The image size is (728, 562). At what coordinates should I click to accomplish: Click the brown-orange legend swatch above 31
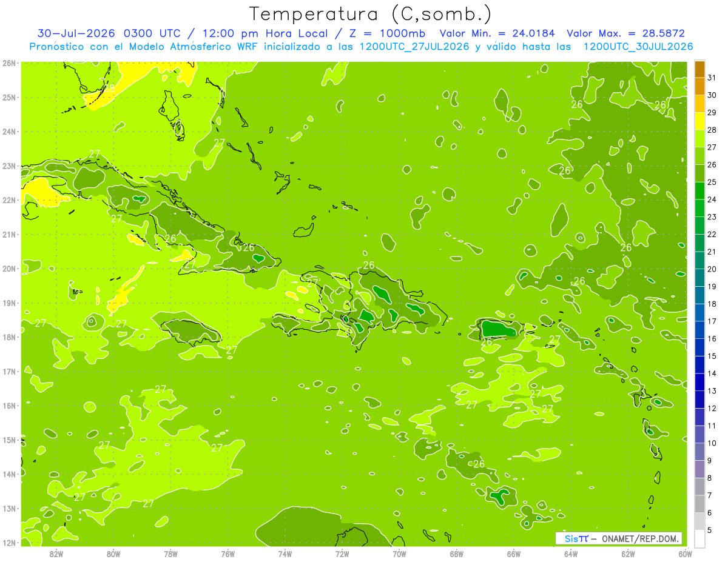coord(699,70)
